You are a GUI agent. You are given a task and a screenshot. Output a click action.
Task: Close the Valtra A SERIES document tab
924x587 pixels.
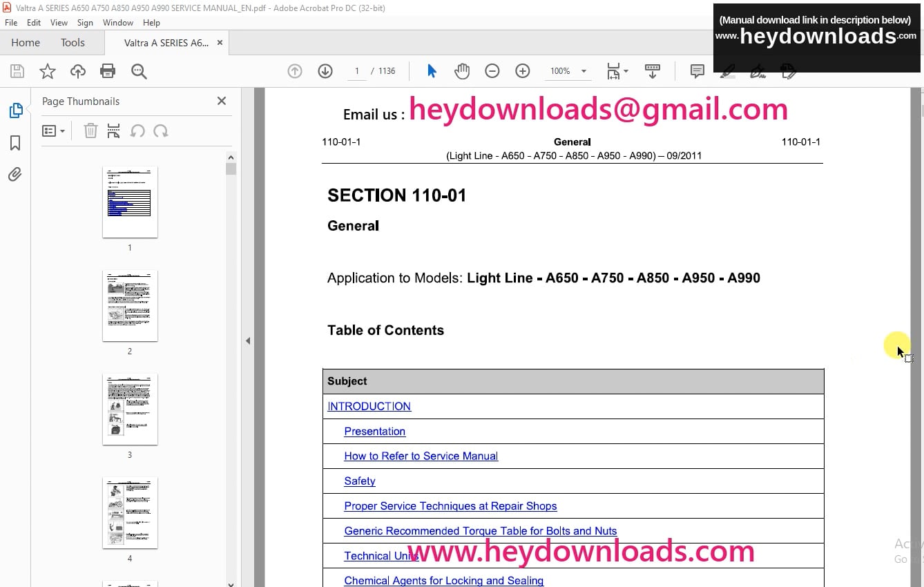click(220, 42)
